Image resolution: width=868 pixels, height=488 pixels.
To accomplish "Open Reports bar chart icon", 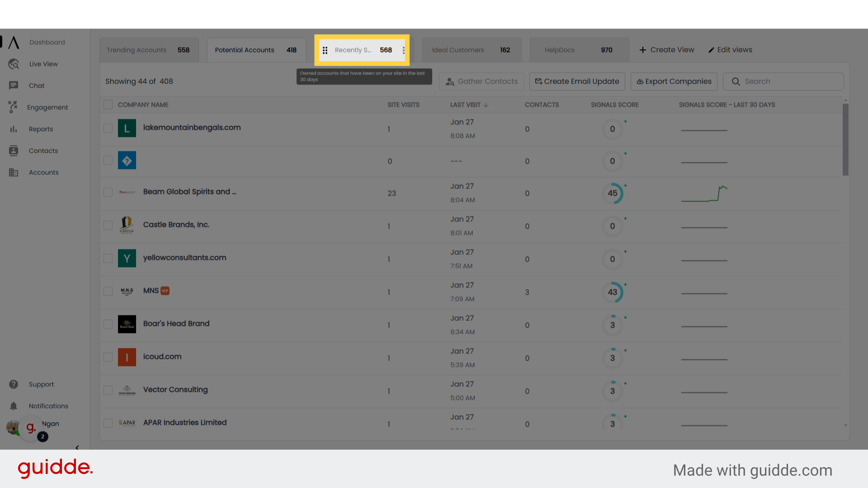I will point(14,129).
